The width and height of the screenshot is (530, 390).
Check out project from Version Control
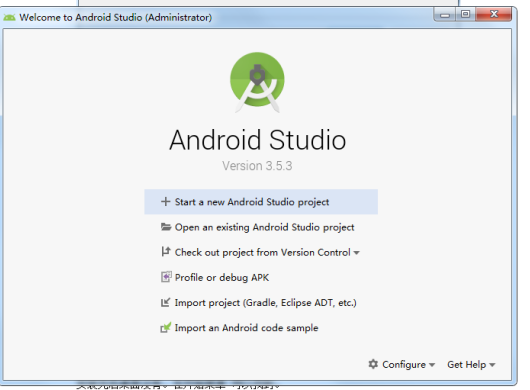click(x=262, y=252)
